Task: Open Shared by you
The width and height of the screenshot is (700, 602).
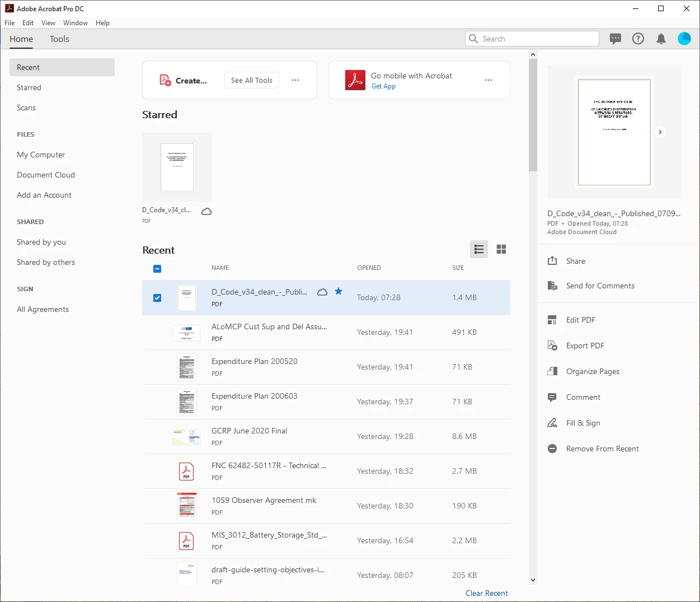Action: coord(41,242)
